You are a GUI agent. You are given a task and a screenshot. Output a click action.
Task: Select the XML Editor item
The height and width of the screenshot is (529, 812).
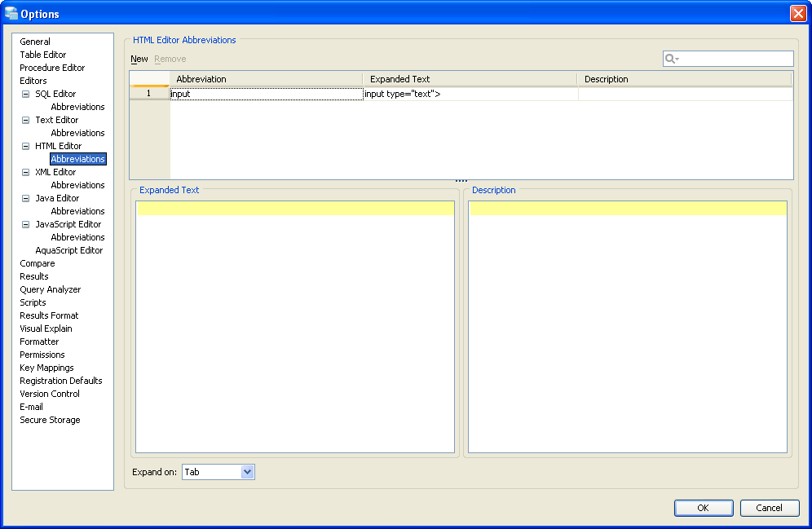55,172
